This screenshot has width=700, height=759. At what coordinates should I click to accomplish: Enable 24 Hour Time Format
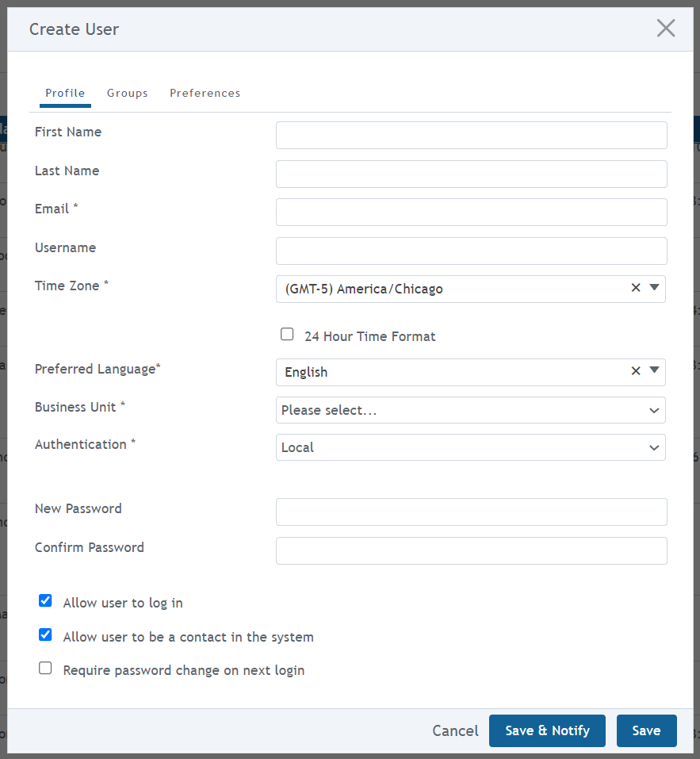287,335
